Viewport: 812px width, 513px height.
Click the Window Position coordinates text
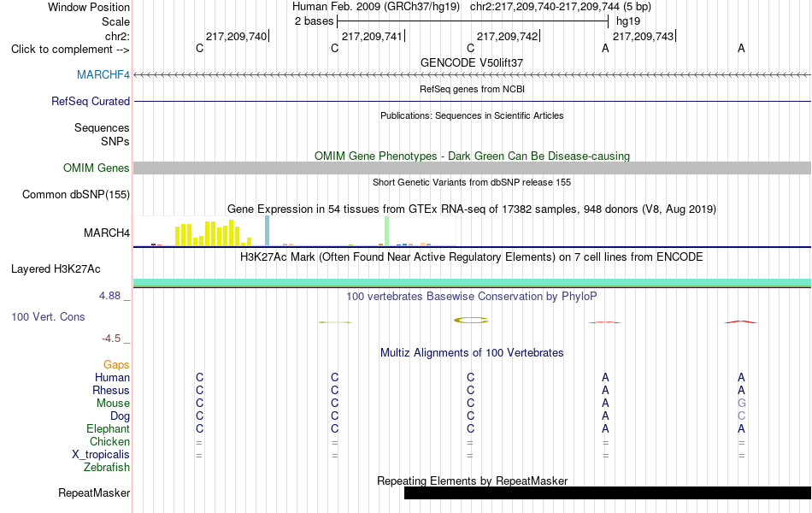click(561, 7)
